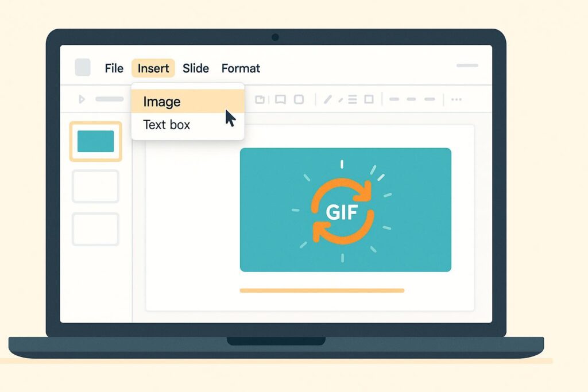588x392 pixels.
Task: Click the play triangle icon in the toolbar
Action: pyautogui.click(x=82, y=99)
